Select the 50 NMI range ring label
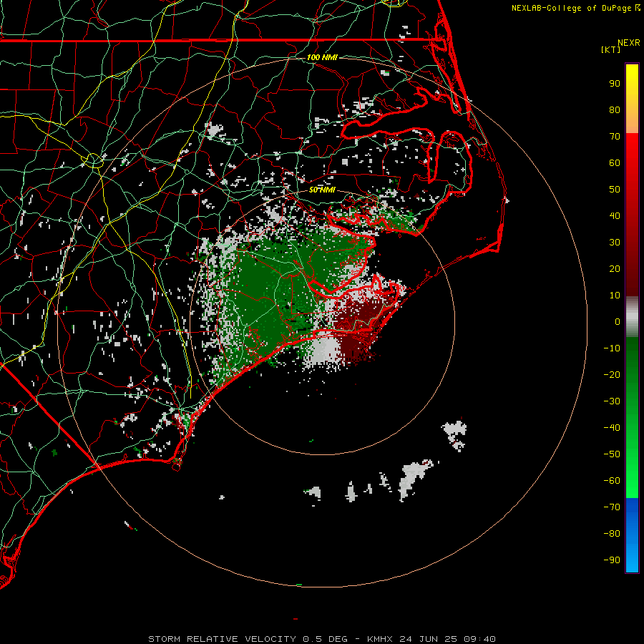This screenshot has height=644, width=644. pos(322,190)
